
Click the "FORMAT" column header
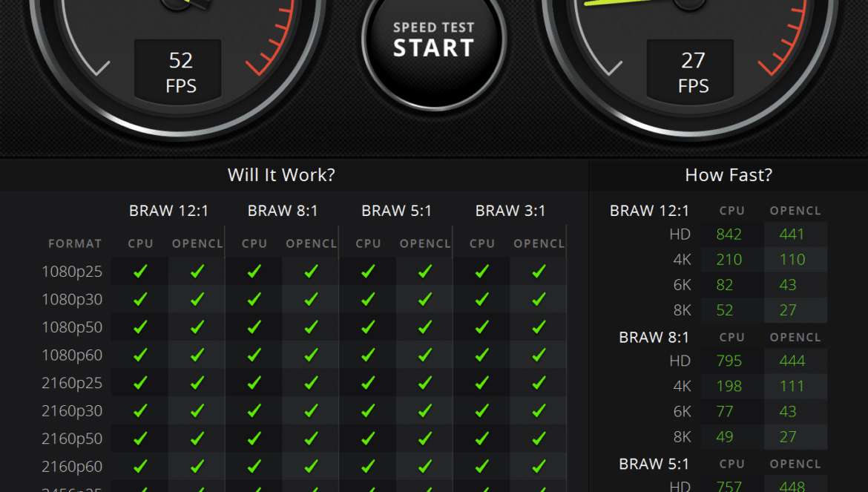75,243
